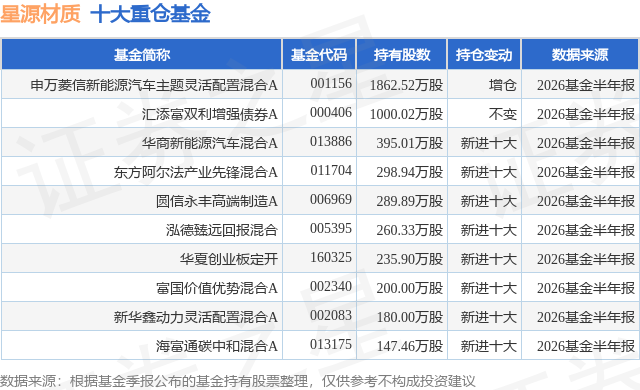Screen dimensions: 640x390
Task: Click the 星源材质 title text
Action: 40,14
